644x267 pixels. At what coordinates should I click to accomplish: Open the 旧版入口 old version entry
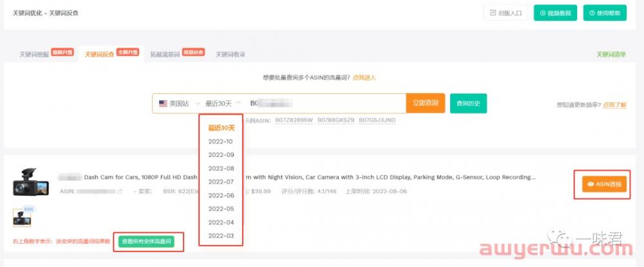pos(506,13)
